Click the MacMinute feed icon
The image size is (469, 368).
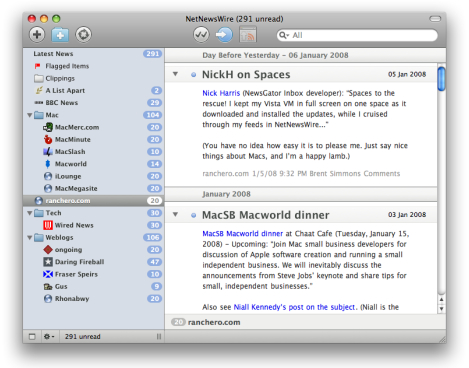click(48, 139)
